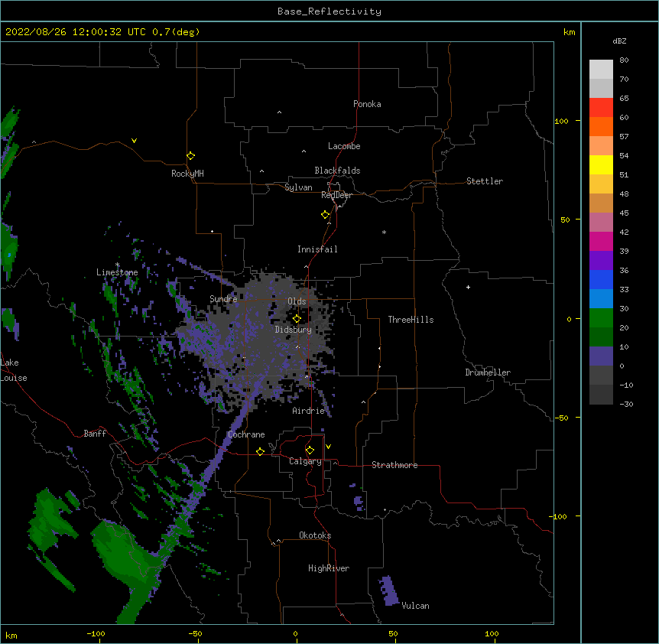The height and width of the screenshot is (644, 659).
Task: Click the Ponoka city label
Action: point(367,104)
